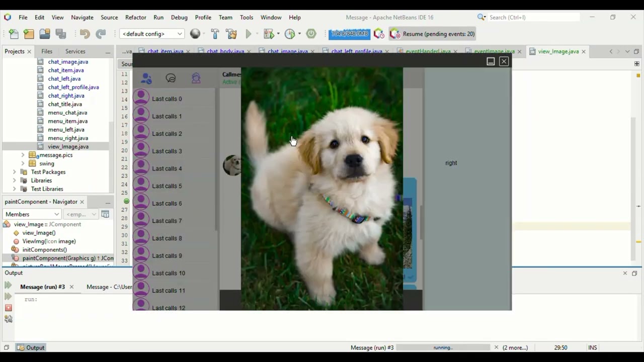Open the Members dropdown in Navigator

point(32,214)
